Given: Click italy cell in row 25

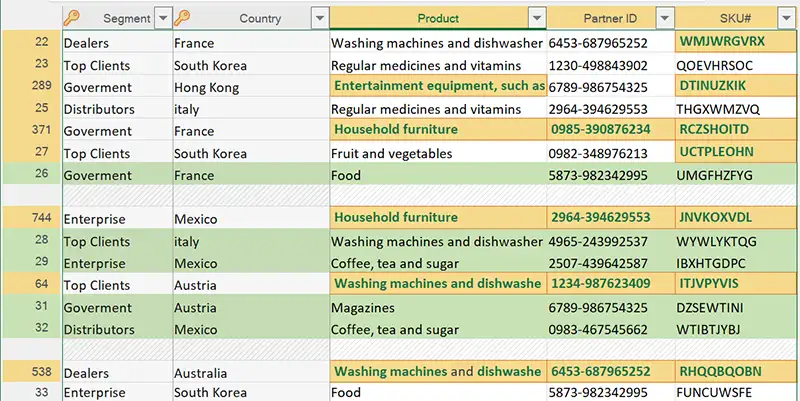Looking at the screenshot, I should click(251, 109).
